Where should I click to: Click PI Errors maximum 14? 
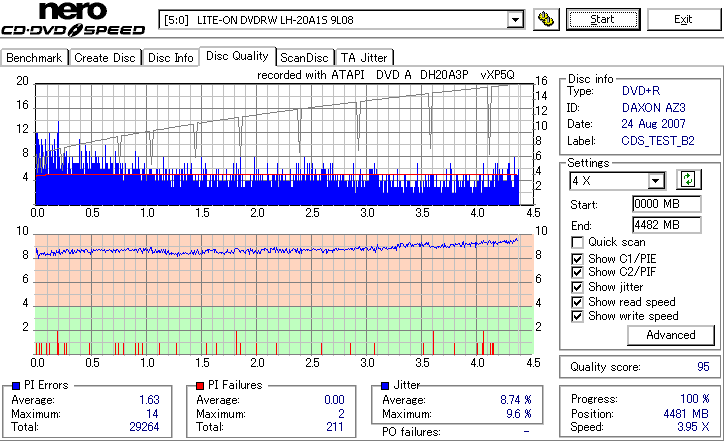point(152,413)
